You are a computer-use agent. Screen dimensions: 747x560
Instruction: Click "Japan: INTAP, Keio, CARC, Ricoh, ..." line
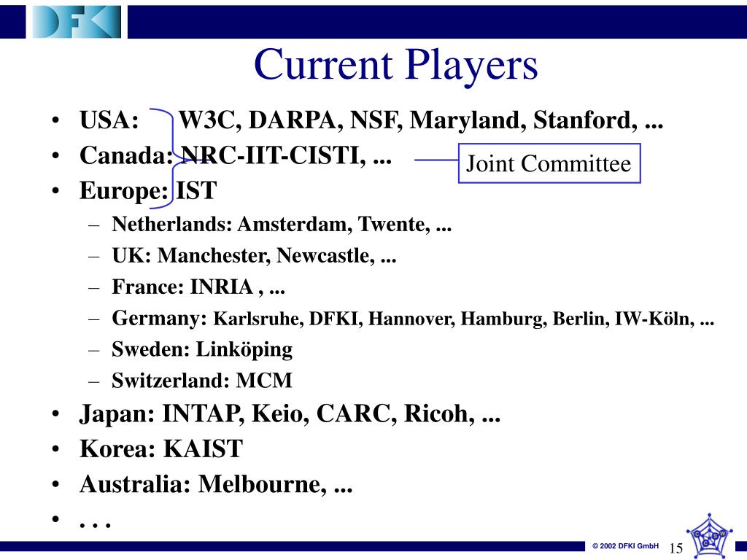tap(290, 414)
